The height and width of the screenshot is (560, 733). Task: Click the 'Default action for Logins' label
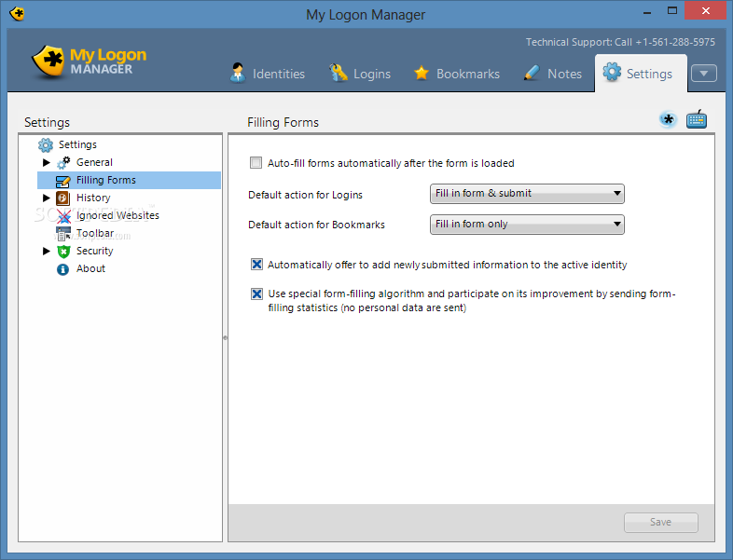[x=305, y=195]
